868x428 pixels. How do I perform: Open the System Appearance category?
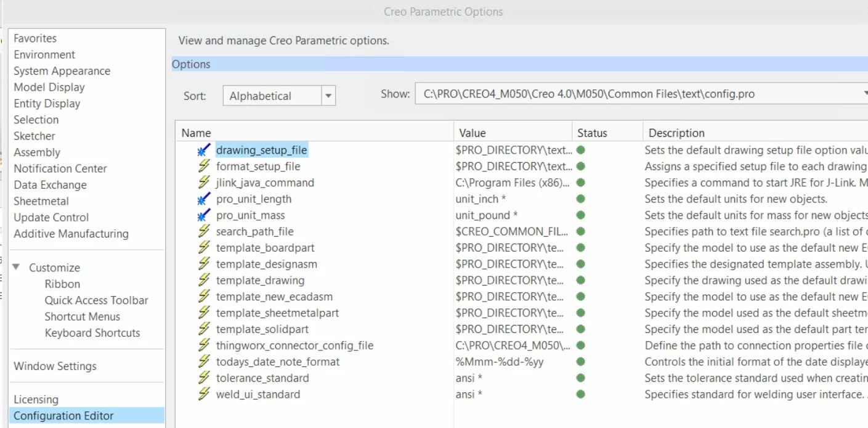(x=62, y=71)
